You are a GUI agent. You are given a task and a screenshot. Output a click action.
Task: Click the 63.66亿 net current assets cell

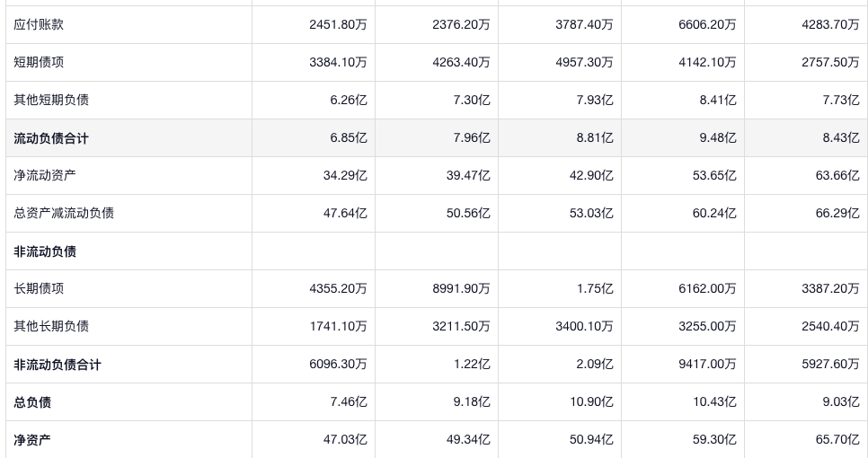(837, 176)
